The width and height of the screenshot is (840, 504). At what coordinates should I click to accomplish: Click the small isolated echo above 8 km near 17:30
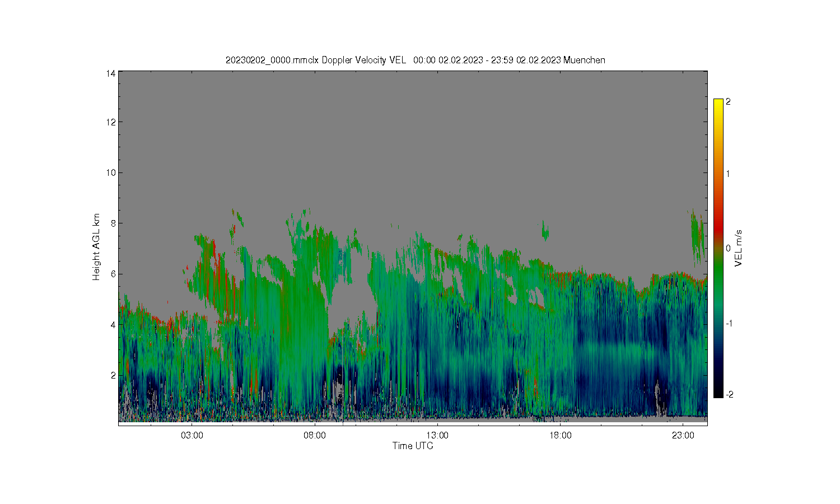(x=545, y=230)
